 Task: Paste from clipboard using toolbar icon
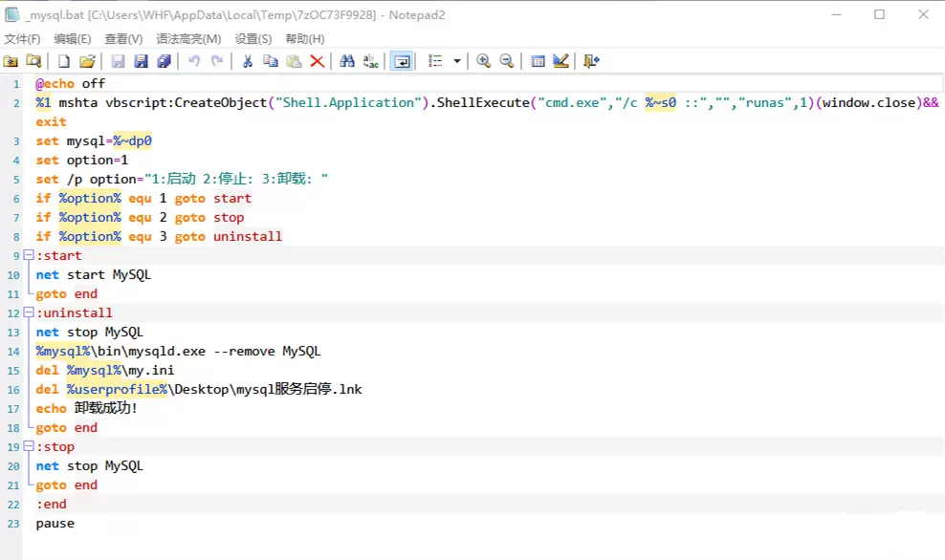tap(294, 61)
